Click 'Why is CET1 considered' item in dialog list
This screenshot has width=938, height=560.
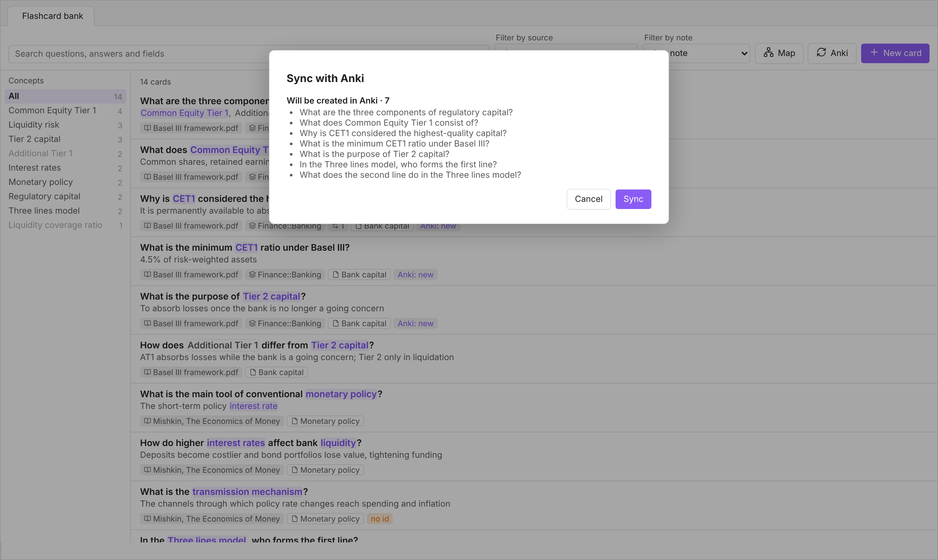tap(403, 133)
